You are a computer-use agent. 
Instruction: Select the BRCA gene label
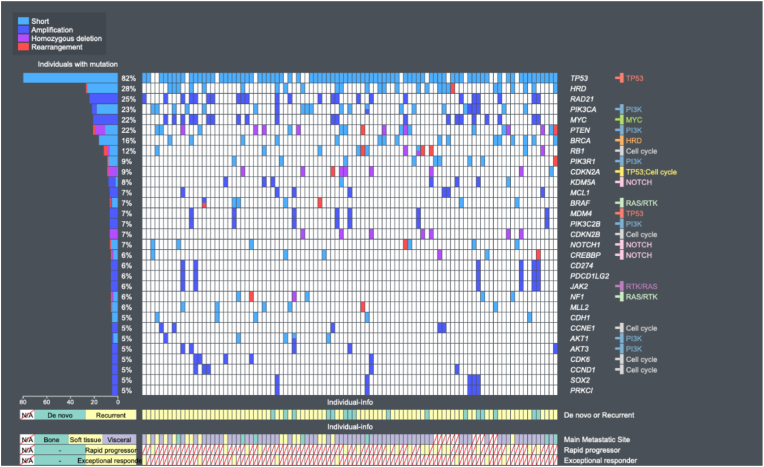pyautogui.click(x=580, y=140)
